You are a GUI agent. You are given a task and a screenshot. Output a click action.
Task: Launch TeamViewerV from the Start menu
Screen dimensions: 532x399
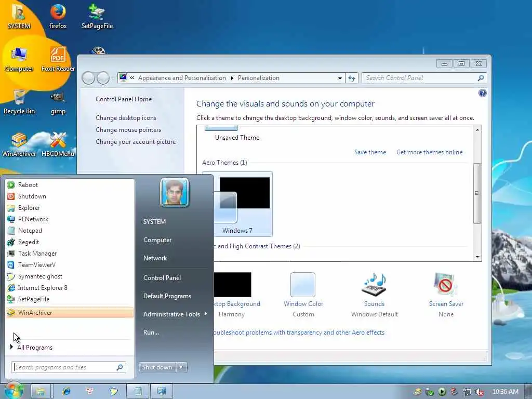(70, 264)
